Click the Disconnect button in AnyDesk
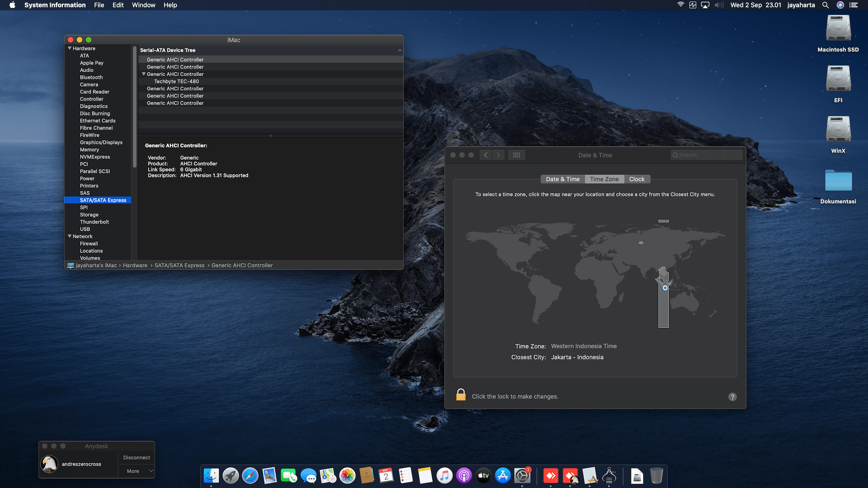This screenshot has height=488, width=868. [x=137, y=457]
